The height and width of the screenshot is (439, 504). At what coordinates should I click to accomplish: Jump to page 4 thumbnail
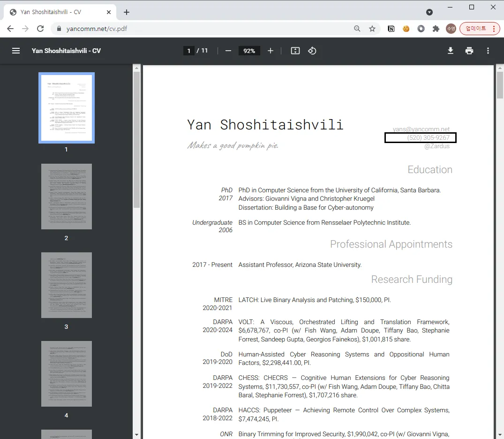67,374
